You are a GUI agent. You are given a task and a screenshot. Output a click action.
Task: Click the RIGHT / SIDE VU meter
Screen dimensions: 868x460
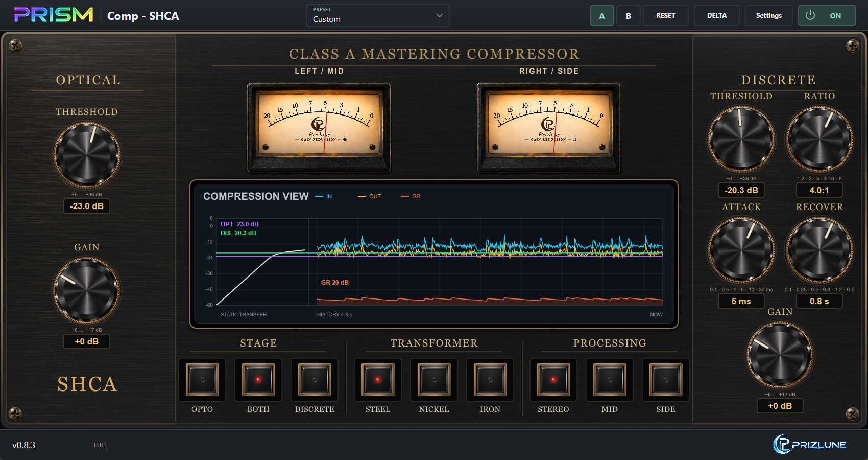(x=549, y=128)
